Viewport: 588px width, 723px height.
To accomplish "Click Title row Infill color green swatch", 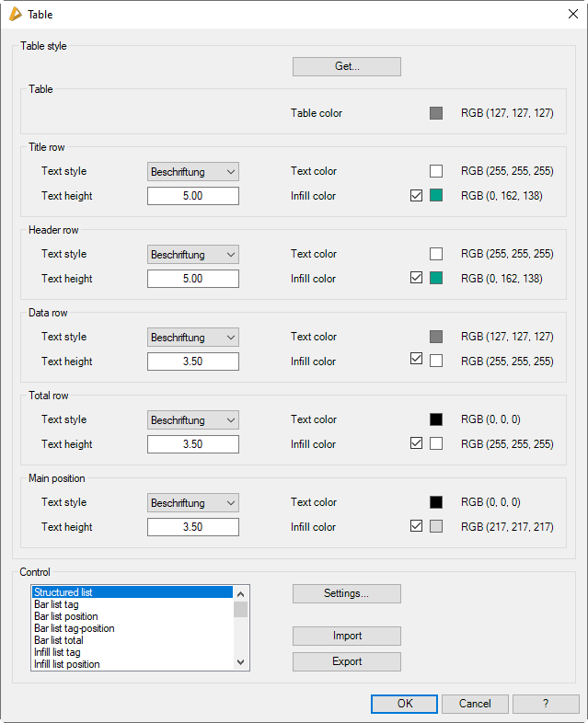I will [x=436, y=196].
